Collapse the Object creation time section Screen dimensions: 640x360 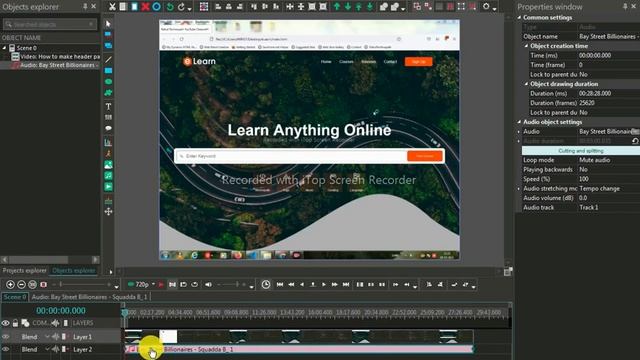click(x=526, y=46)
